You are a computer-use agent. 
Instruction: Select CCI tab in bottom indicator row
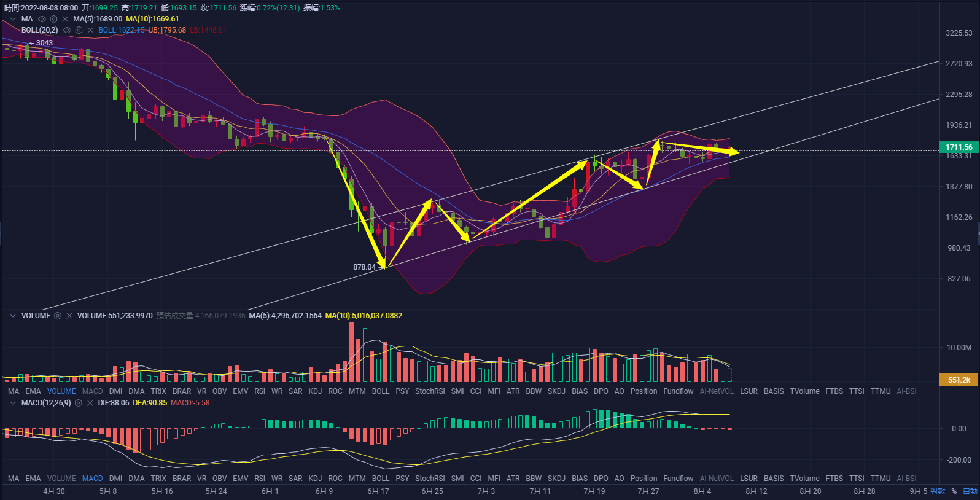pyautogui.click(x=476, y=479)
